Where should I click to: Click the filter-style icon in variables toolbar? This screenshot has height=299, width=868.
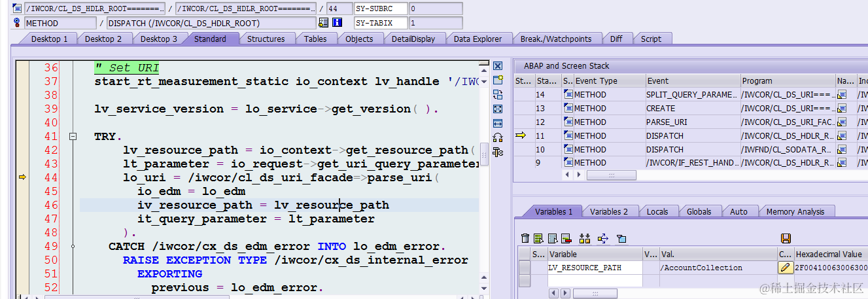621,238
